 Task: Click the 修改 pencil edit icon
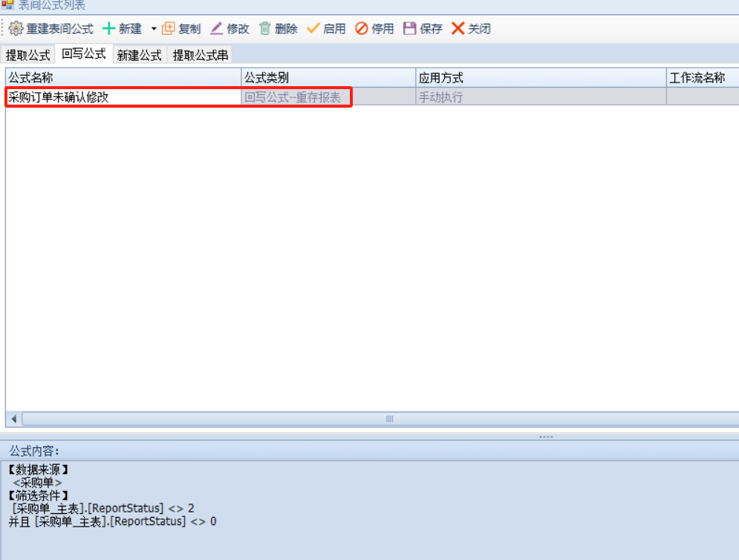pyautogui.click(x=217, y=29)
